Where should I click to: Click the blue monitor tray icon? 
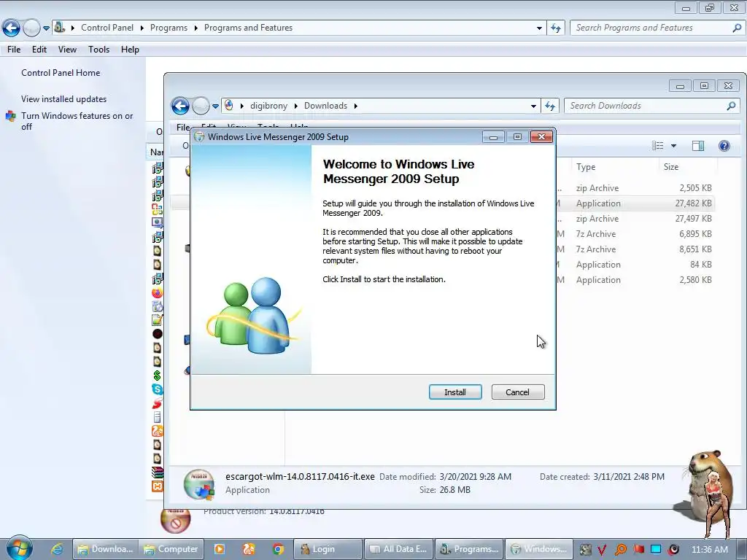656,549
